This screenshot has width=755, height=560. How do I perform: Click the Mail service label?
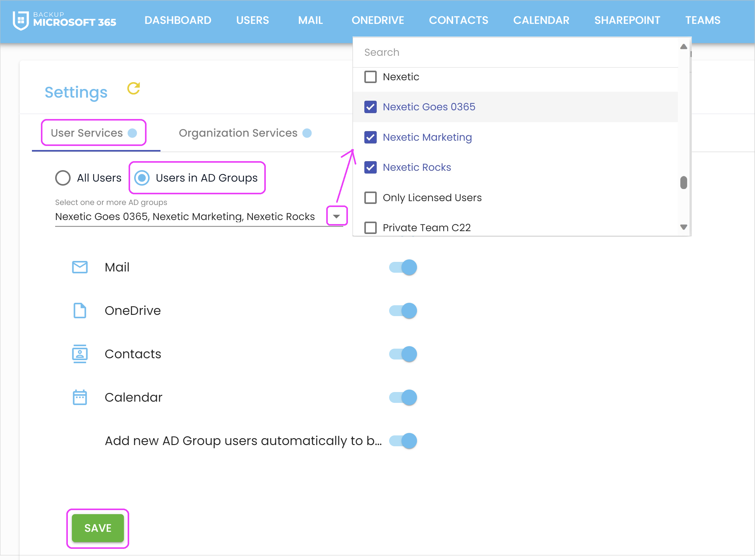pyautogui.click(x=117, y=267)
